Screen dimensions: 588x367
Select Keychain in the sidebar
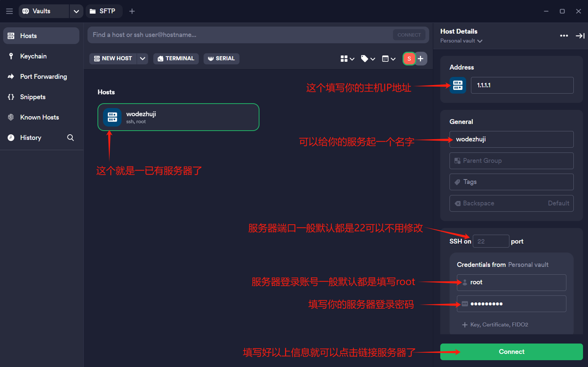(x=33, y=56)
